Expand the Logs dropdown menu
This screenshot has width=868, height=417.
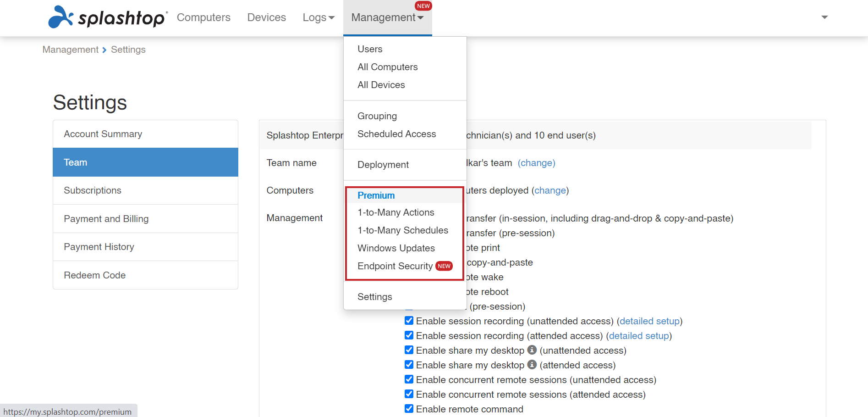tap(319, 17)
